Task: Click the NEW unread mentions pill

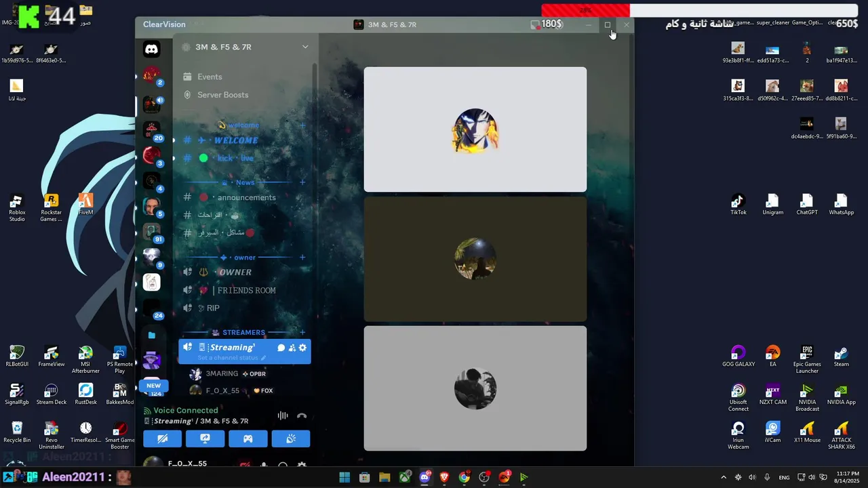Action: (x=154, y=386)
